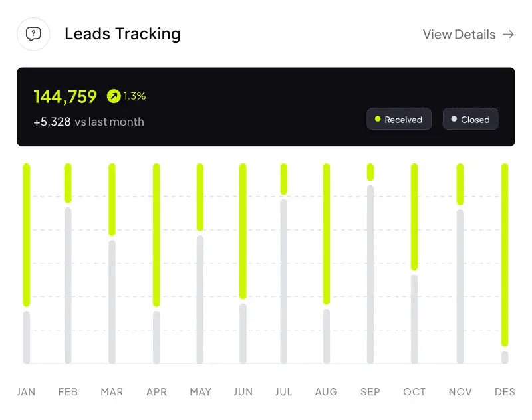The width and height of the screenshot is (532, 420).
Task: Click the green dot in Received
Action: 378,119
